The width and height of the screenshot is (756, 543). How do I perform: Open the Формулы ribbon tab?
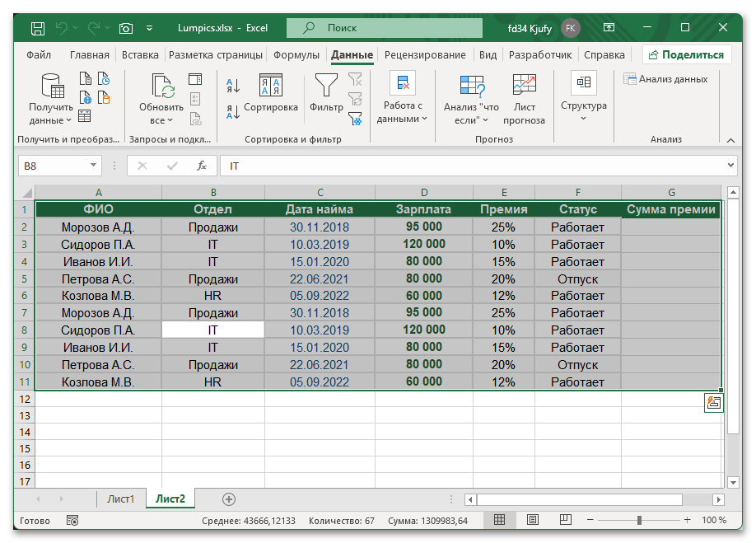[x=296, y=55]
